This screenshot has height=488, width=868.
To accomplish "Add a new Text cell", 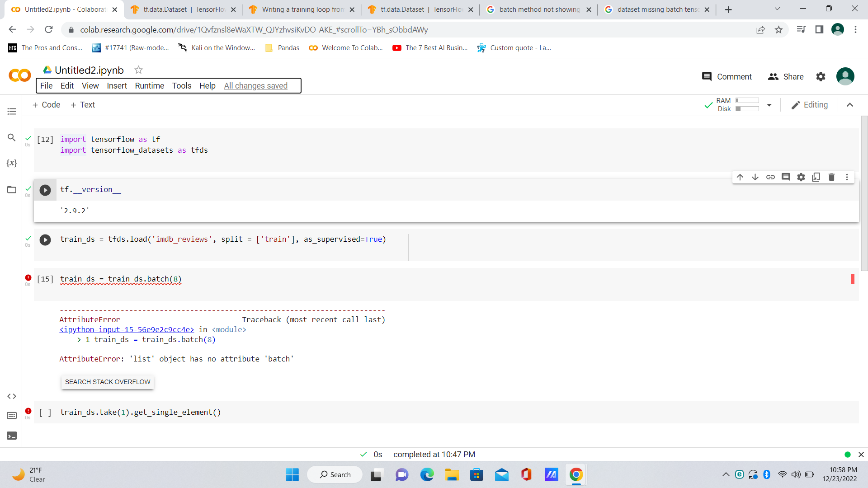I will click(x=83, y=105).
